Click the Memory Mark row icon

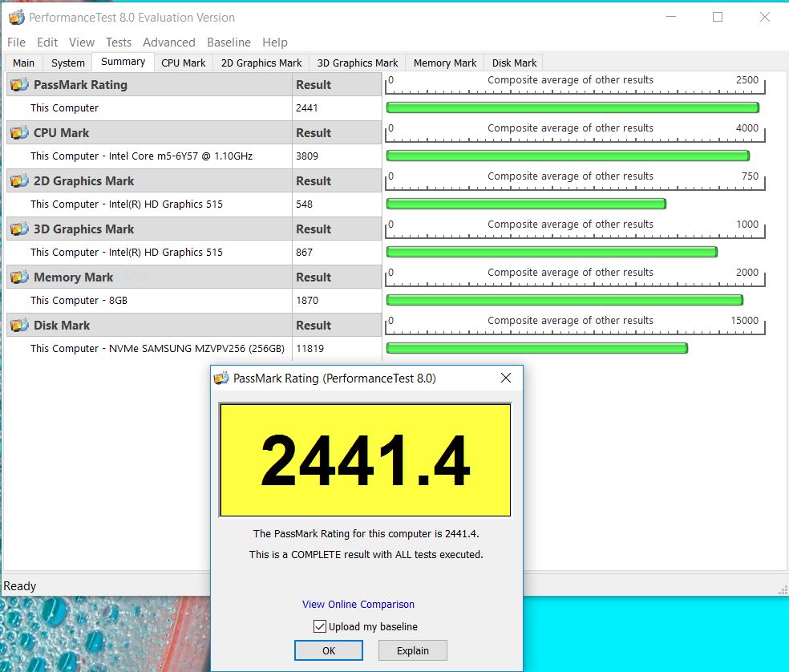[19, 277]
